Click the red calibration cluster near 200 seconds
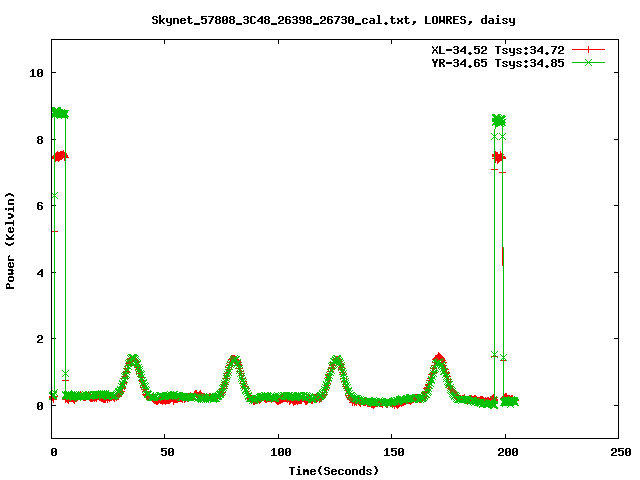This screenshot has width=640, height=480. [499, 157]
